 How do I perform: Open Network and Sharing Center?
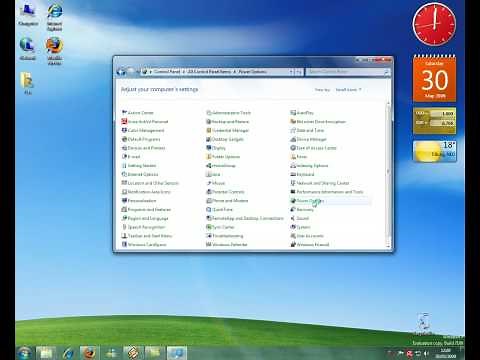point(320,183)
